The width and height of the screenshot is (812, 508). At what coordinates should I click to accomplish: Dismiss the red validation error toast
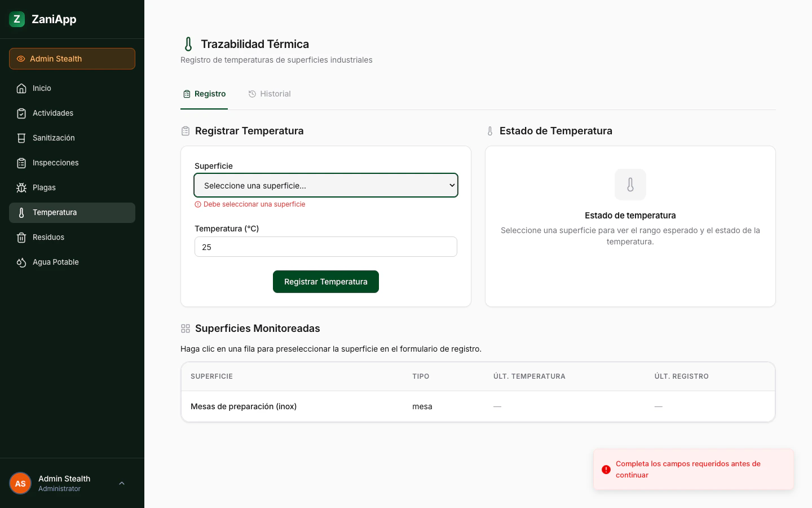(x=694, y=469)
